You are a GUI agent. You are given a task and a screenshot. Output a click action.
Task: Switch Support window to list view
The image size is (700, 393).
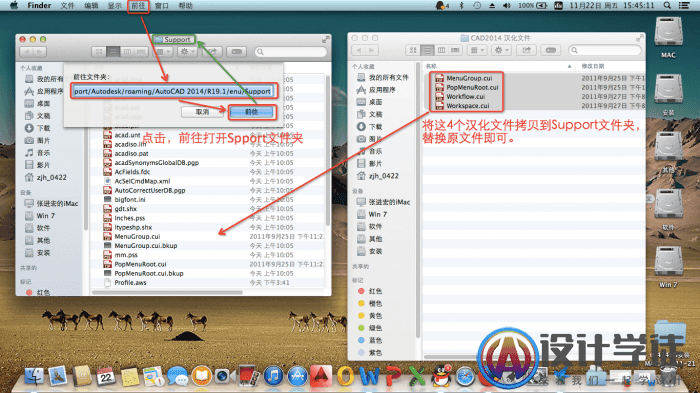pos(113,52)
